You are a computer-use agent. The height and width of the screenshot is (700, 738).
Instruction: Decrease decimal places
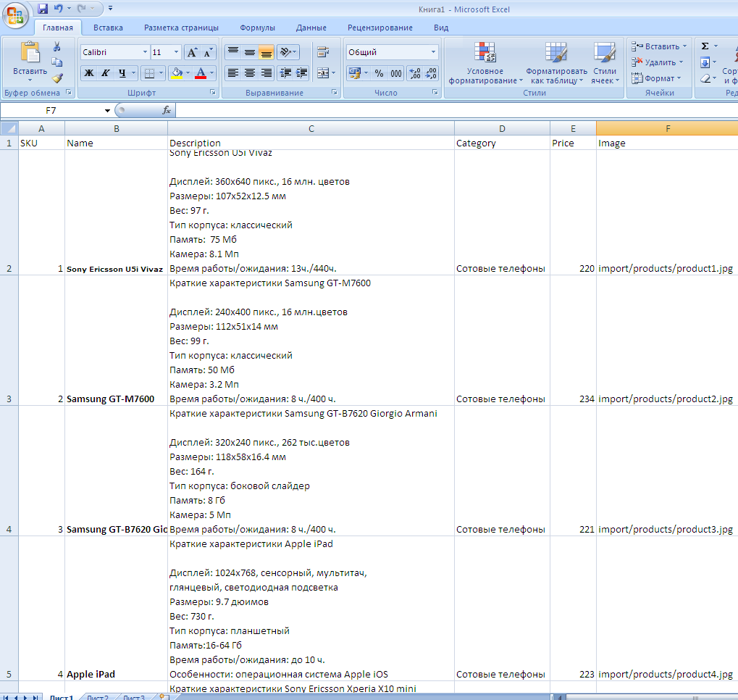(431, 73)
